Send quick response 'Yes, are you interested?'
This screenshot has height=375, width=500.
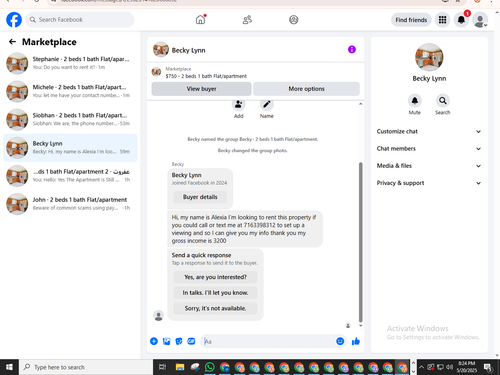215,277
